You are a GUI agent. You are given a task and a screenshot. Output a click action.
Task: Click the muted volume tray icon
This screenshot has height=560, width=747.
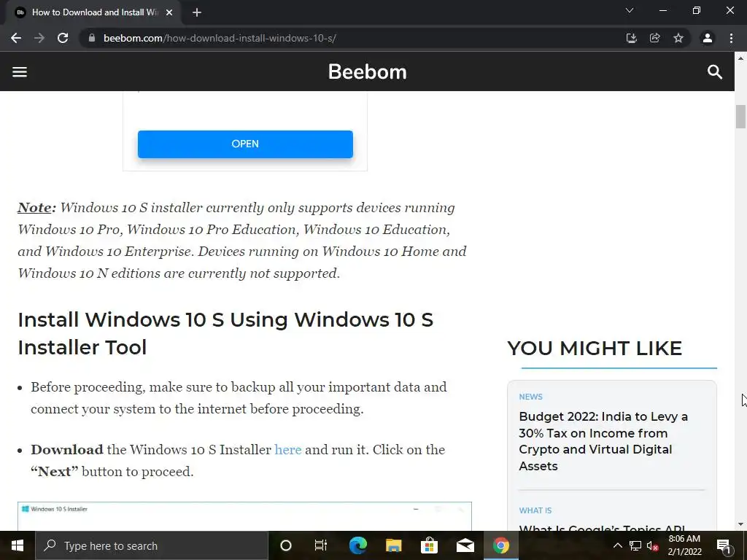[653, 545]
